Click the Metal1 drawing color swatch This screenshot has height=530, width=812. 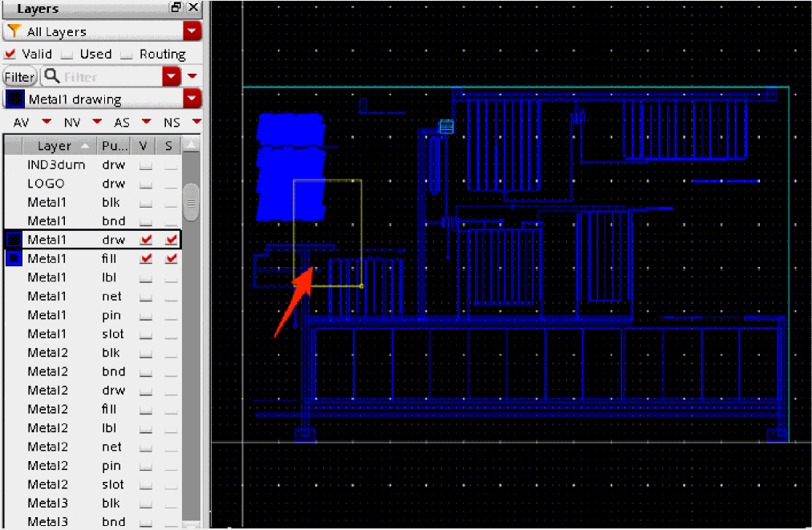15,99
